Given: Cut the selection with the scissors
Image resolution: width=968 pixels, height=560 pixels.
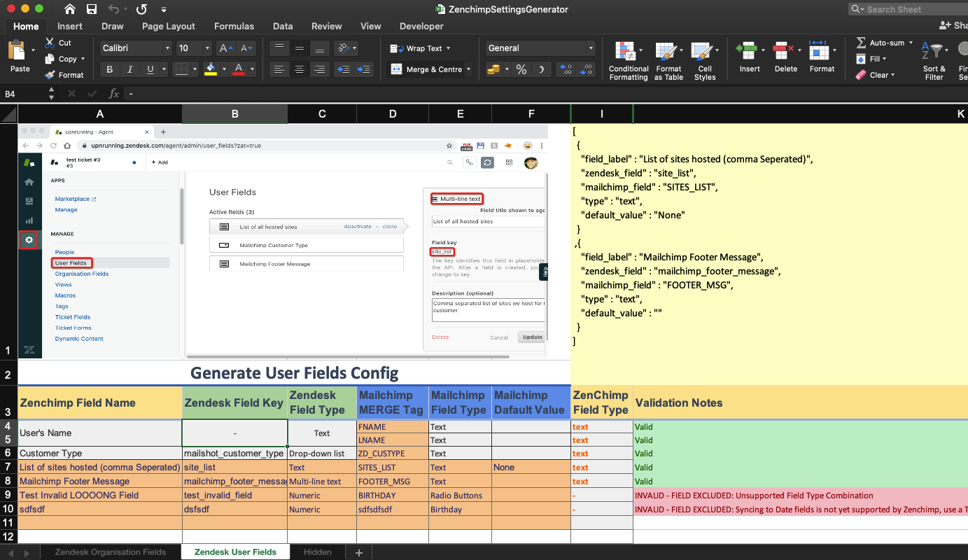Looking at the screenshot, I should (50, 43).
